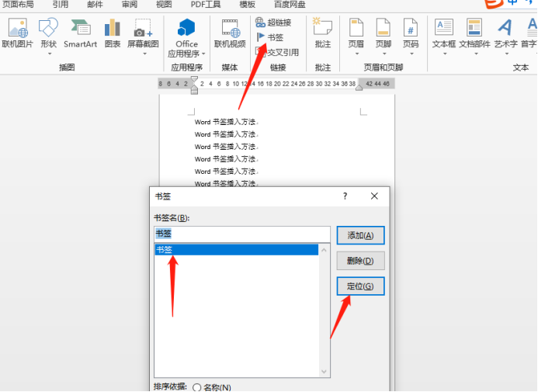Screen dimensions: 538x392
Task: Click the bookmark list scroll down arrow
Action: (x=324, y=371)
